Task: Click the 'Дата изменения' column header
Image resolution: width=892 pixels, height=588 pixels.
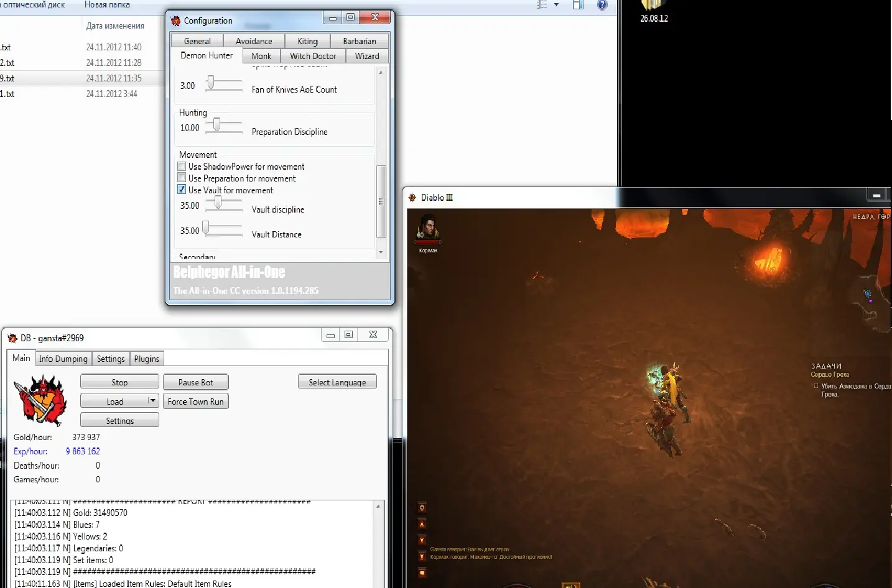Action: [x=115, y=26]
